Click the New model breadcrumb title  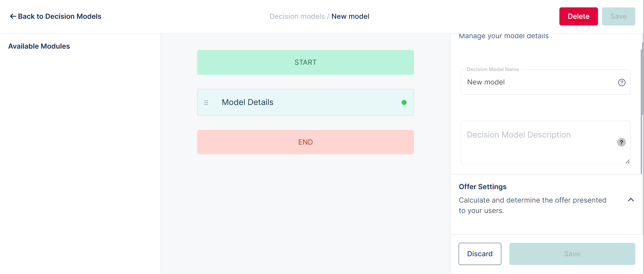[350, 16]
